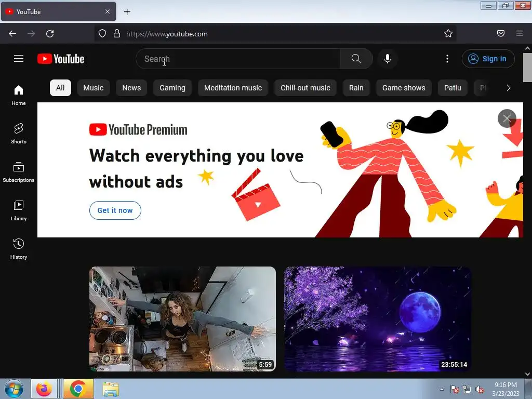Reload the page with refresh icon
Viewport: 532px width, 399px height.
50,34
